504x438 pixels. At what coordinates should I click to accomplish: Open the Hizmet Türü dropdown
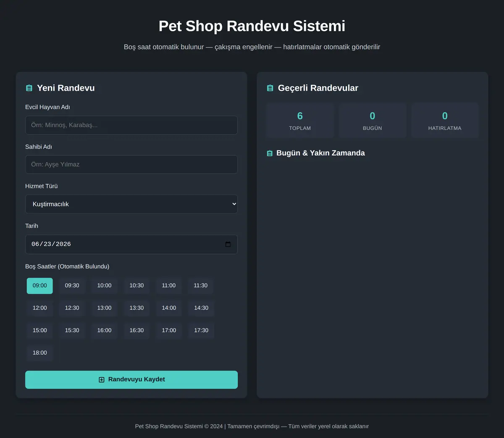131,204
